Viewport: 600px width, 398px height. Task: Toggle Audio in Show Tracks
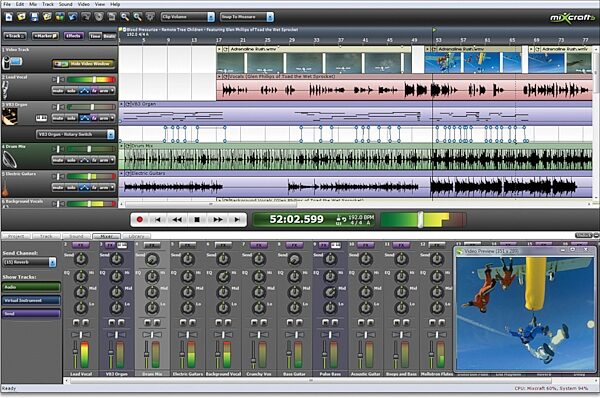click(31, 287)
